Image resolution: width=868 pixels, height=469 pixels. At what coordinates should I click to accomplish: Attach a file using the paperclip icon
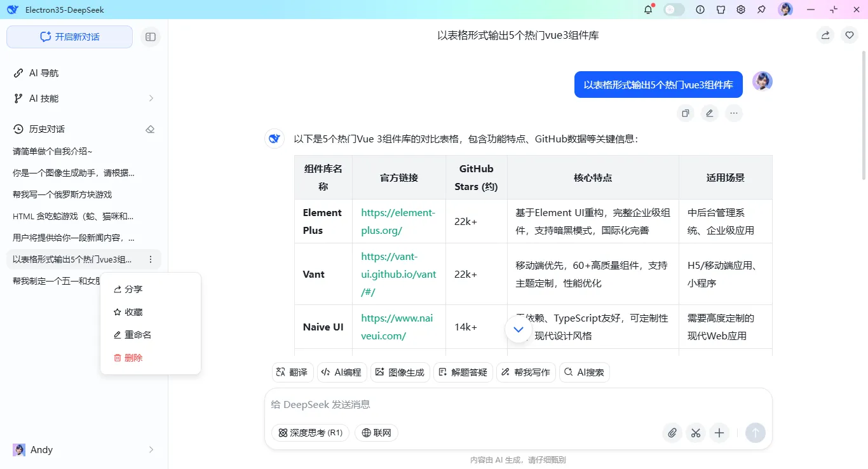(x=672, y=433)
